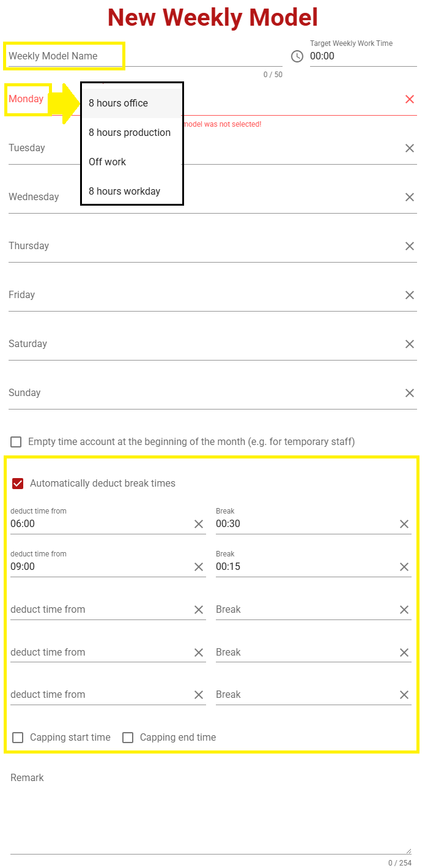
Task: Click the clock icon beside Target Weekly Work Time
Action: [x=297, y=56]
